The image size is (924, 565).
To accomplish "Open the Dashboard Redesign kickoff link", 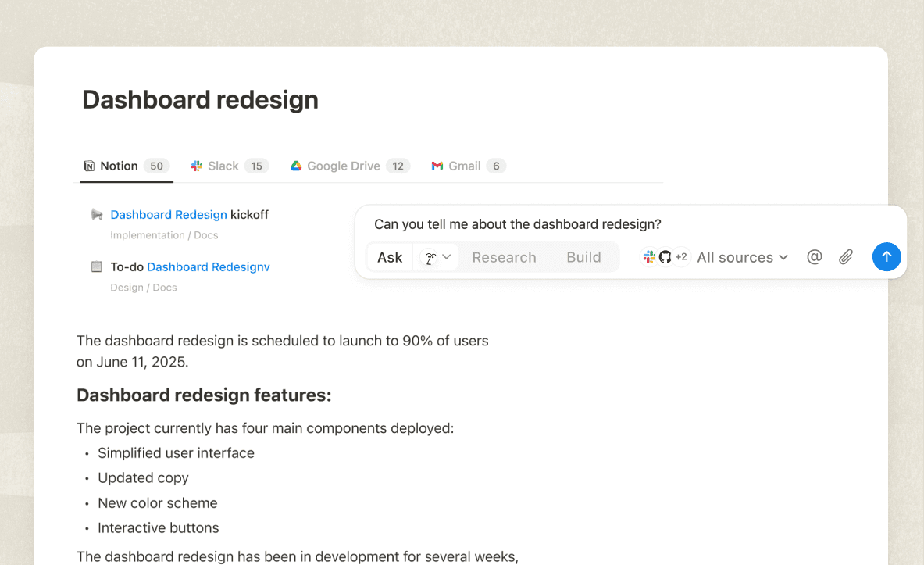I will point(169,214).
